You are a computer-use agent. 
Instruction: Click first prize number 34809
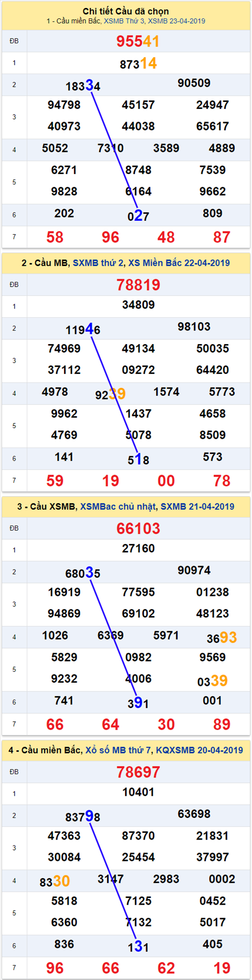point(138,305)
